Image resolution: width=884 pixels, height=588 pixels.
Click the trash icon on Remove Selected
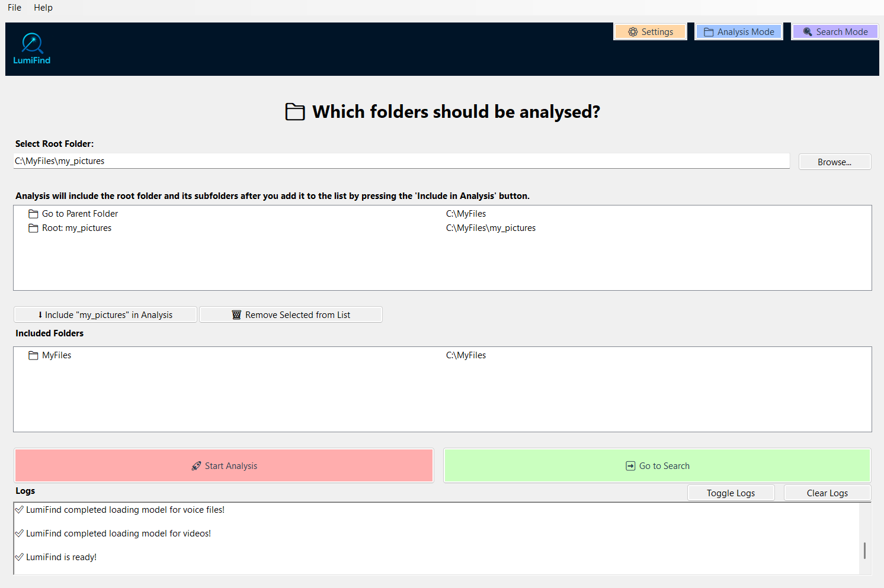point(236,315)
